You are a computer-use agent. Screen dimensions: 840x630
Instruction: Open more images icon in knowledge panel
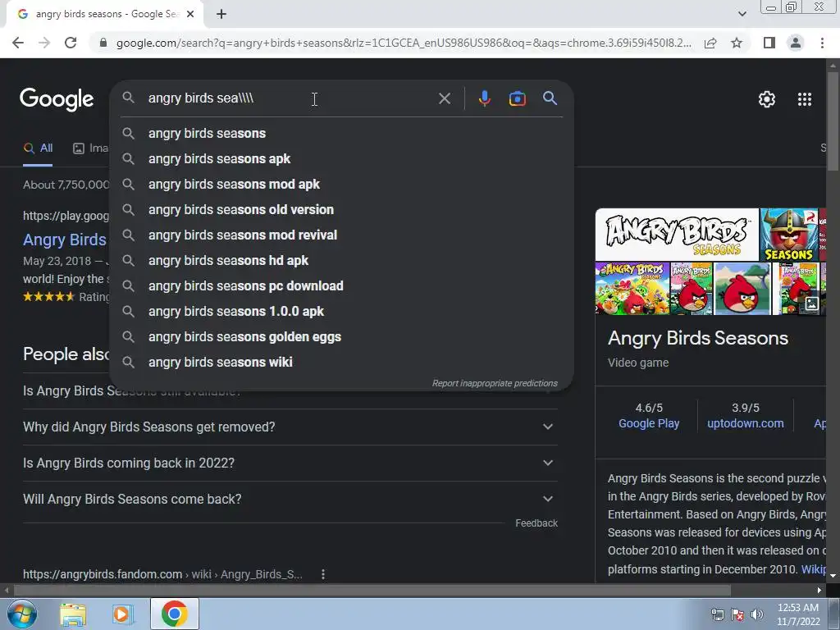[x=811, y=304]
